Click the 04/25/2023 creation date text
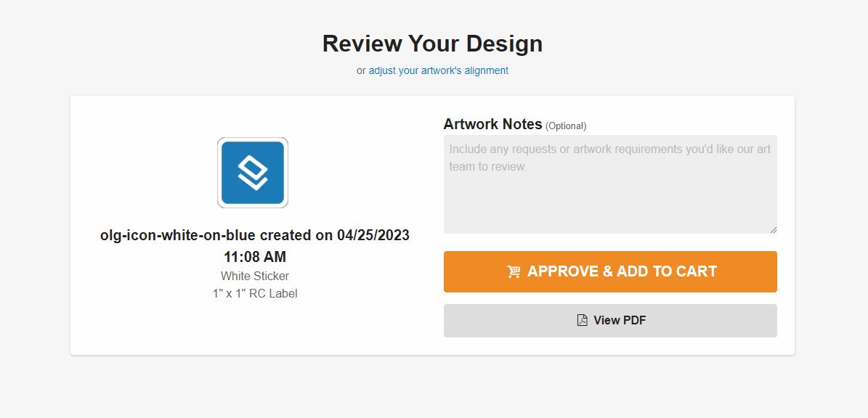The width and height of the screenshot is (868, 418). 373,235
